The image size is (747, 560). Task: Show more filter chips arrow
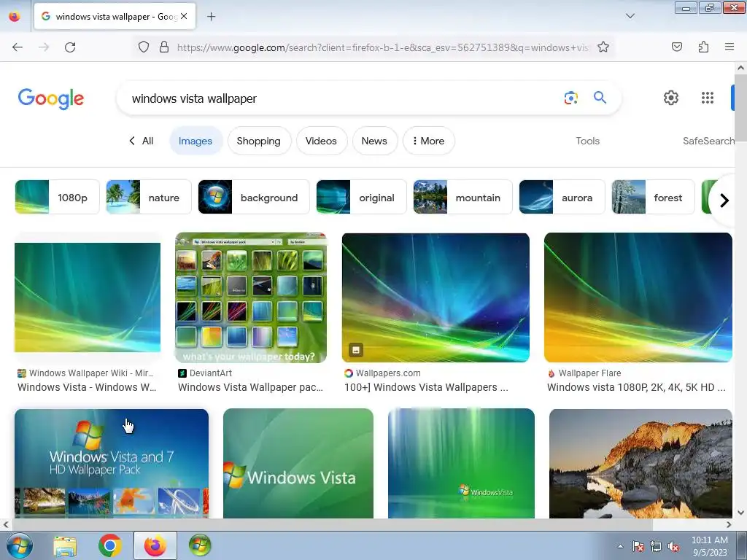coord(724,200)
